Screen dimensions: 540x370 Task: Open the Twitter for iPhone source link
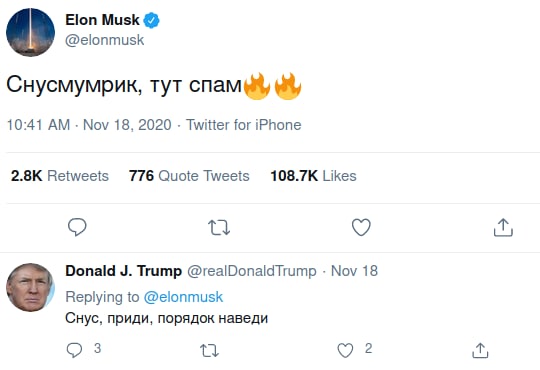(244, 125)
